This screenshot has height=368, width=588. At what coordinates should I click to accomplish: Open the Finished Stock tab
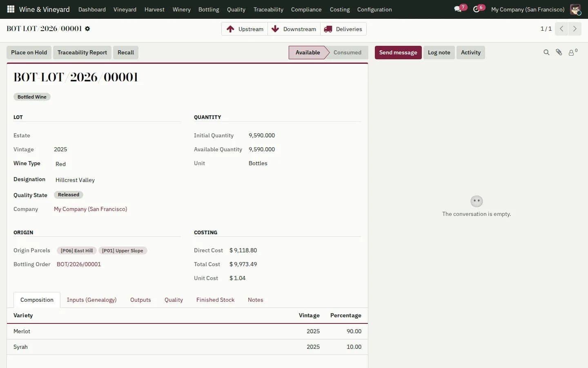click(215, 300)
